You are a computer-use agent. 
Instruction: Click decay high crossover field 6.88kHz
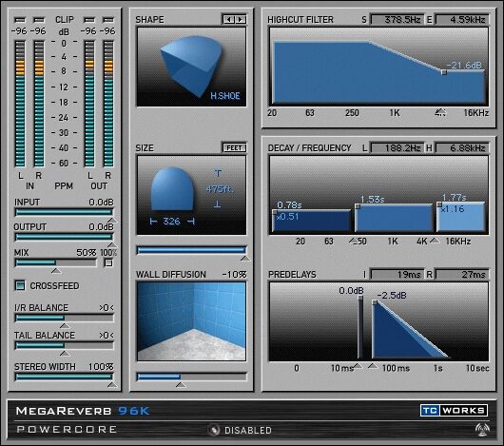pos(462,147)
